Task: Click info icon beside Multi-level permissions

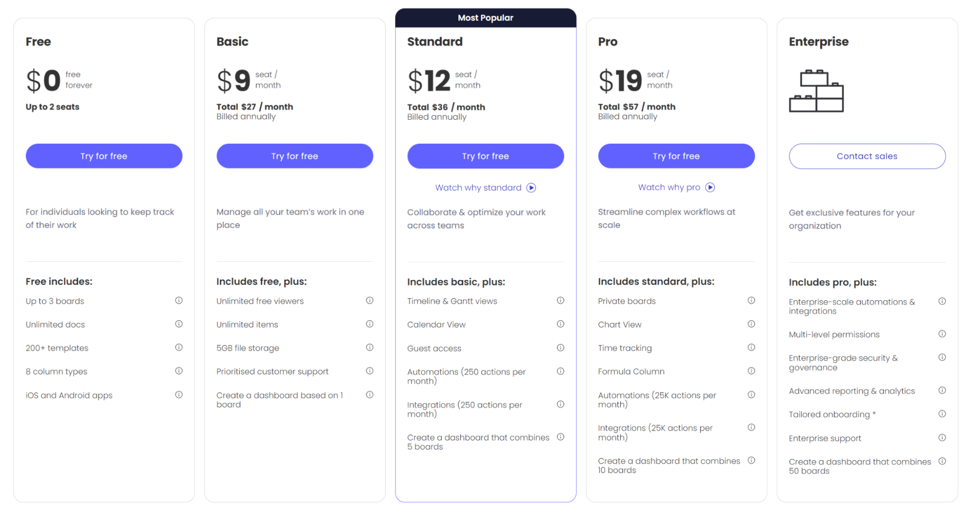Action: tap(942, 334)
